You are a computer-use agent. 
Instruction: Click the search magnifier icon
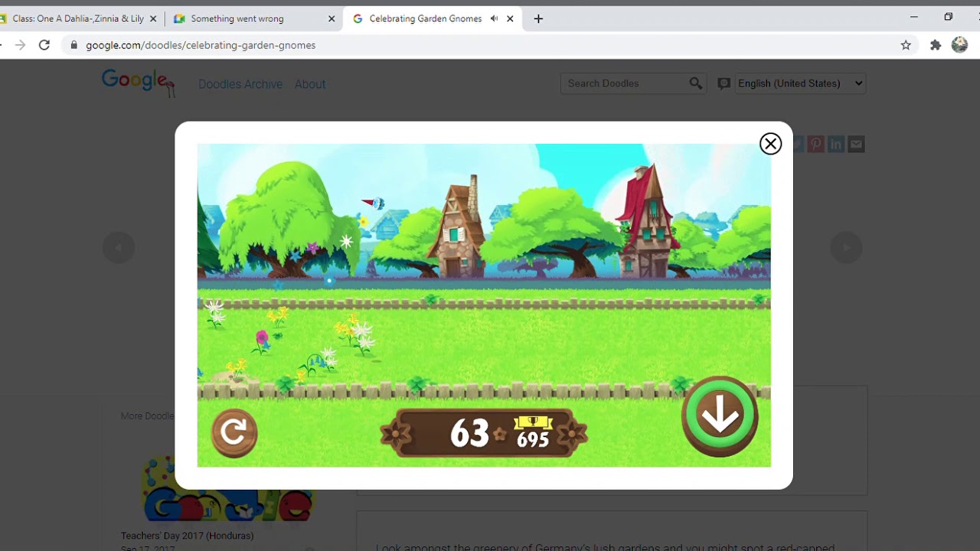[x=696, y=83]
